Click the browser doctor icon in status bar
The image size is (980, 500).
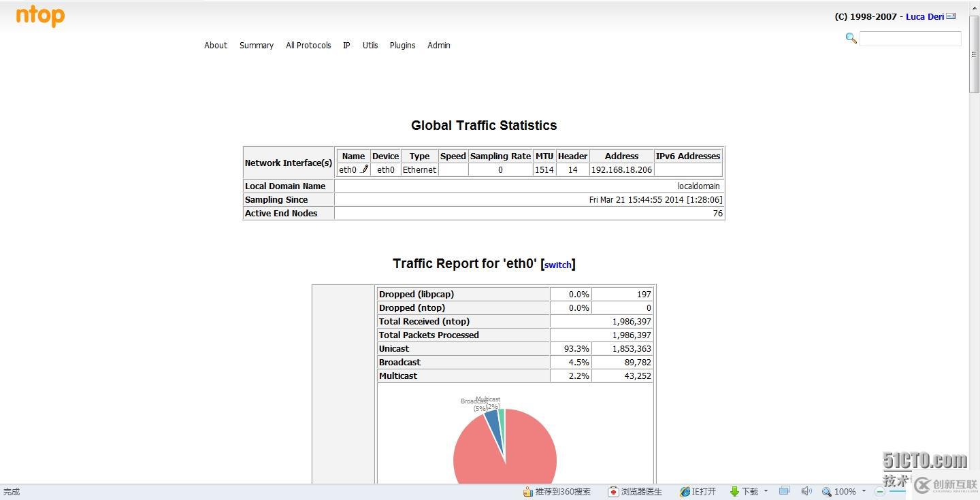point(613,491)
